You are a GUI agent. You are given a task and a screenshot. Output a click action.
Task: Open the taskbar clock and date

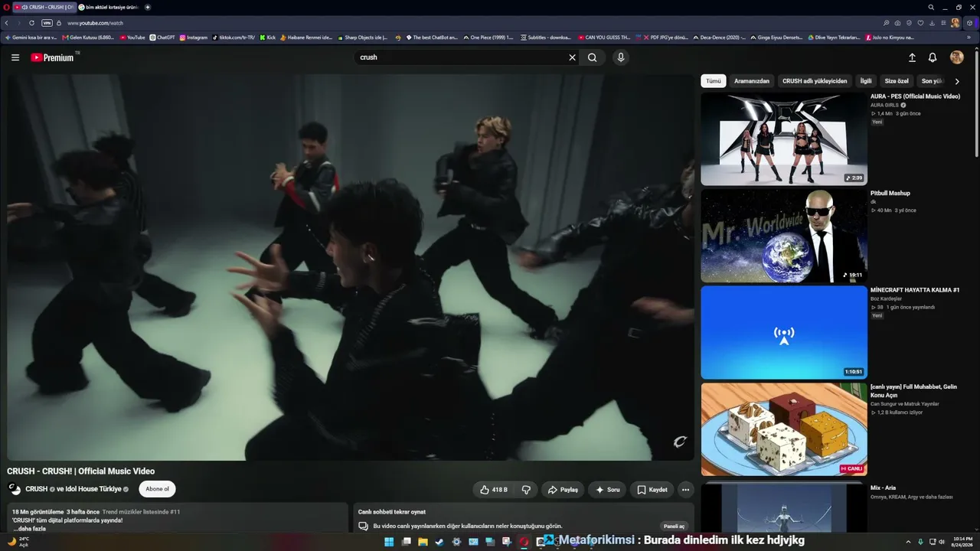pos(962,542)
